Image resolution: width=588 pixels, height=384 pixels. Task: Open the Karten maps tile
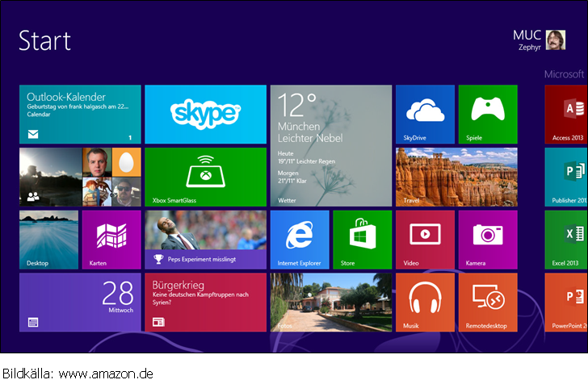coord(111,239)
